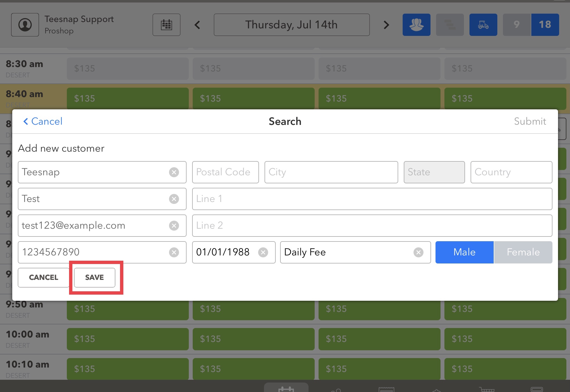Open the Thursday, Jul 14th date selector
Screen dimensions: 570x392
click(292, 25)
